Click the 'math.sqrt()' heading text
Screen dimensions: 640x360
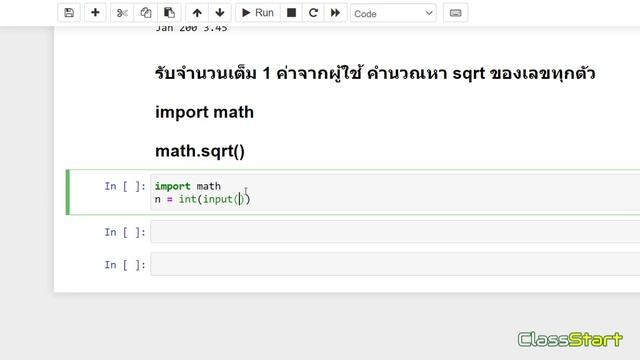click(200, 151)
